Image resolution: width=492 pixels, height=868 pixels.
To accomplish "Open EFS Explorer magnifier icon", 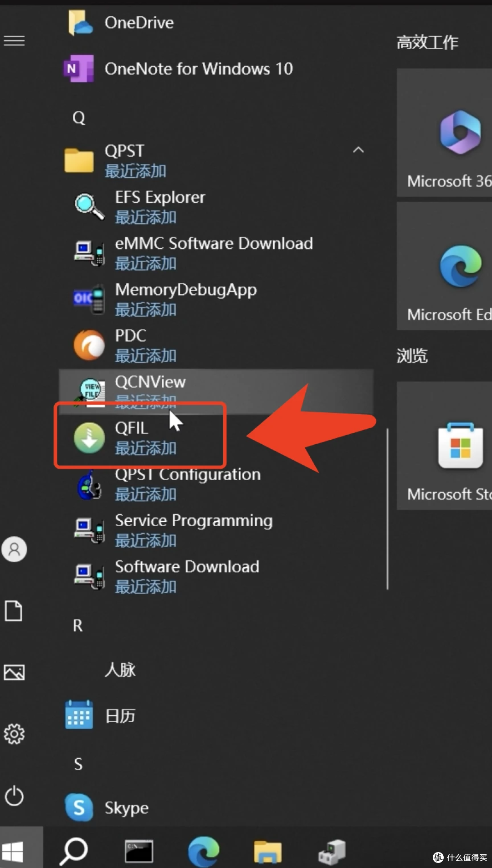I will point(89,207).
